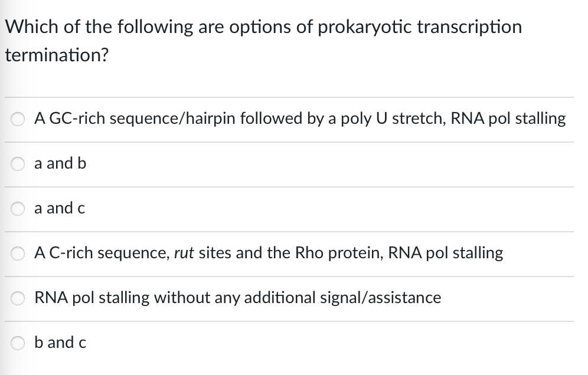The height and width of the screenshot is (375, 588).
Task: Click the word 'termination' in the question
Action: tap(54, 55)
